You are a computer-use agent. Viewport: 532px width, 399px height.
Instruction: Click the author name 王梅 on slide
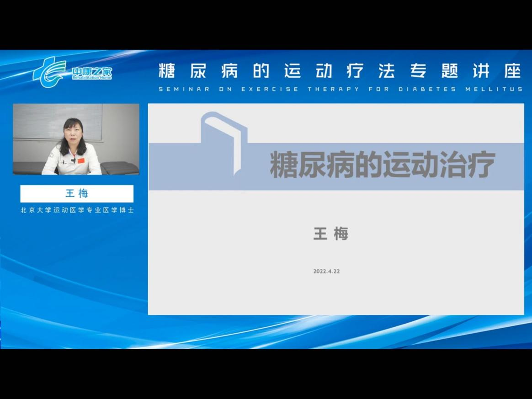[331, 234]
